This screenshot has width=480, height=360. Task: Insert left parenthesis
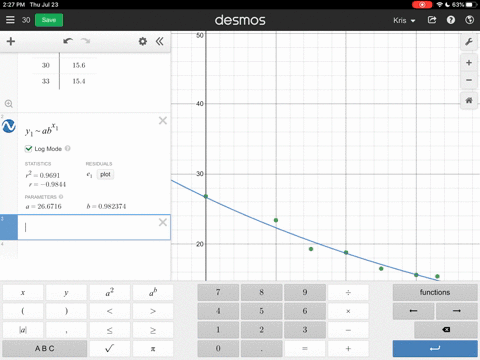(x=23, y=311)
